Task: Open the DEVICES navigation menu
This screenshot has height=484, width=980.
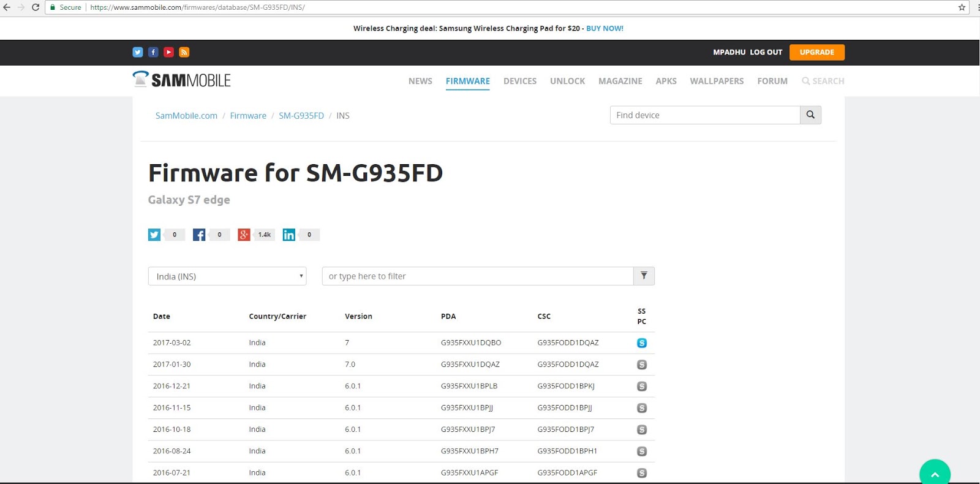Action: [520, 81]
